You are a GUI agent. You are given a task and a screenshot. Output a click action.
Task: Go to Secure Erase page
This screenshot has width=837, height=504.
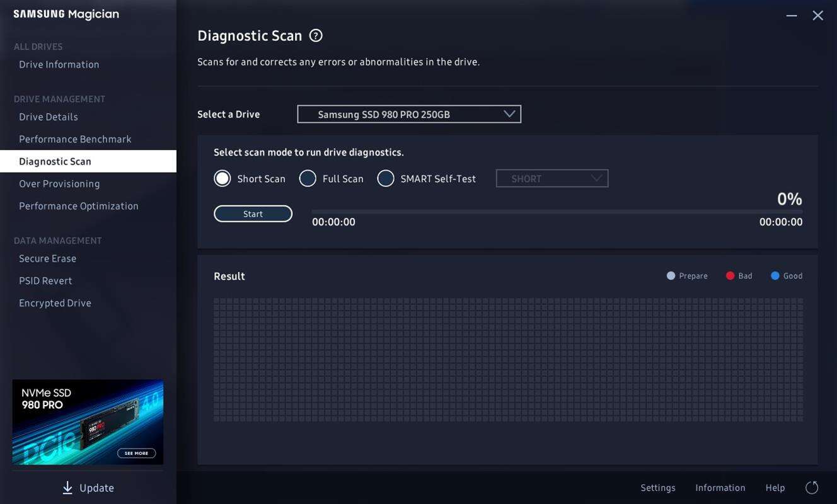click(x=47, y=259)
